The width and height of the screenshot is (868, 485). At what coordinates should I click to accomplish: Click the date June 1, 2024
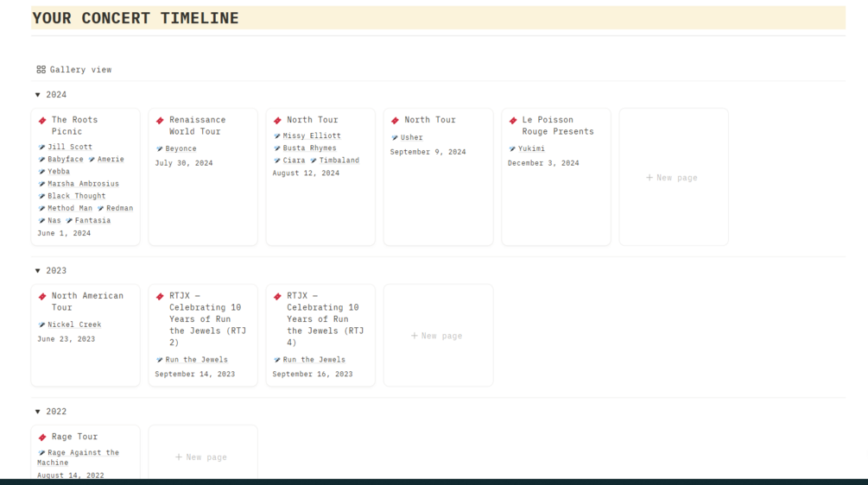pyautogui.click(x=64, y=233)
